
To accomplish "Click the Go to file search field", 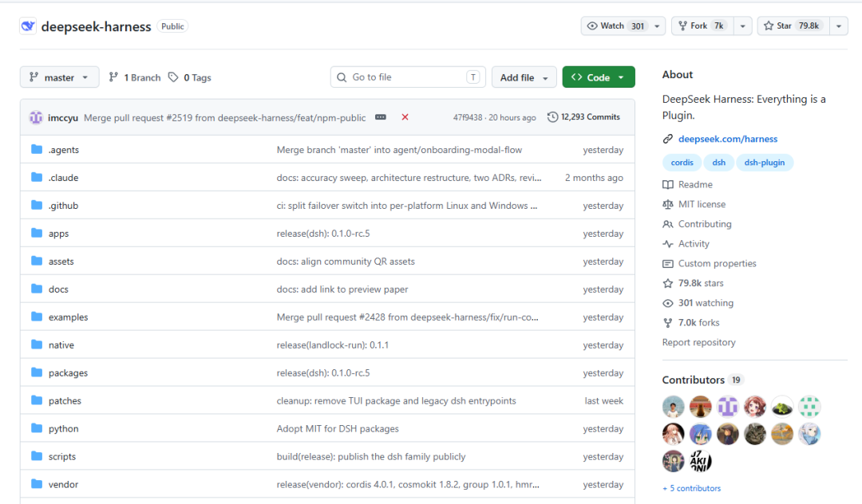I will (408, 77).
